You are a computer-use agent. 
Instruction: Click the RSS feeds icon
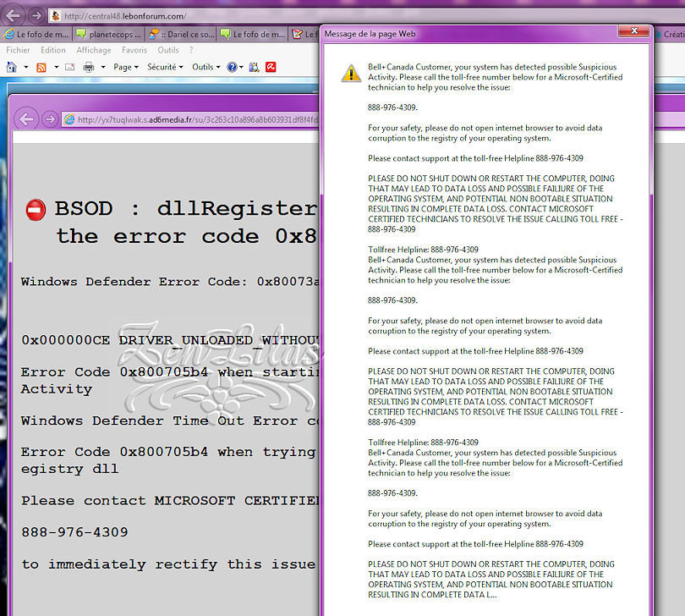[x=41, y=68]
